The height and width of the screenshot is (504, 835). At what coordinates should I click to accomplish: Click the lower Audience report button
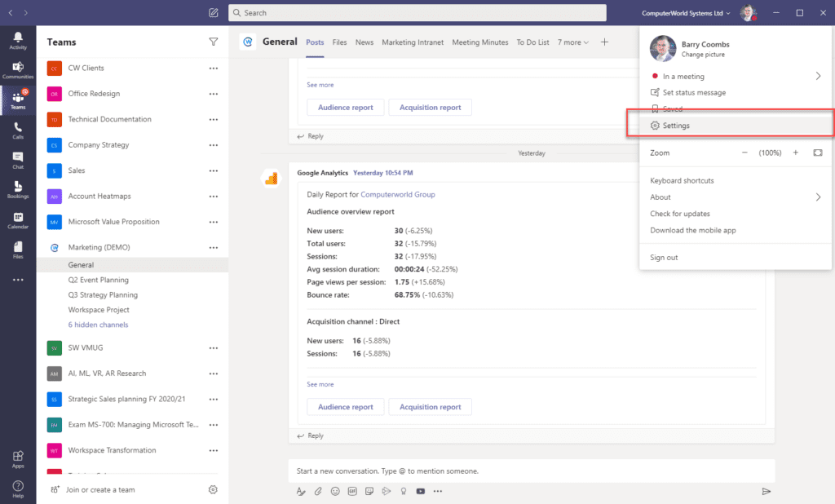[346, 407]
